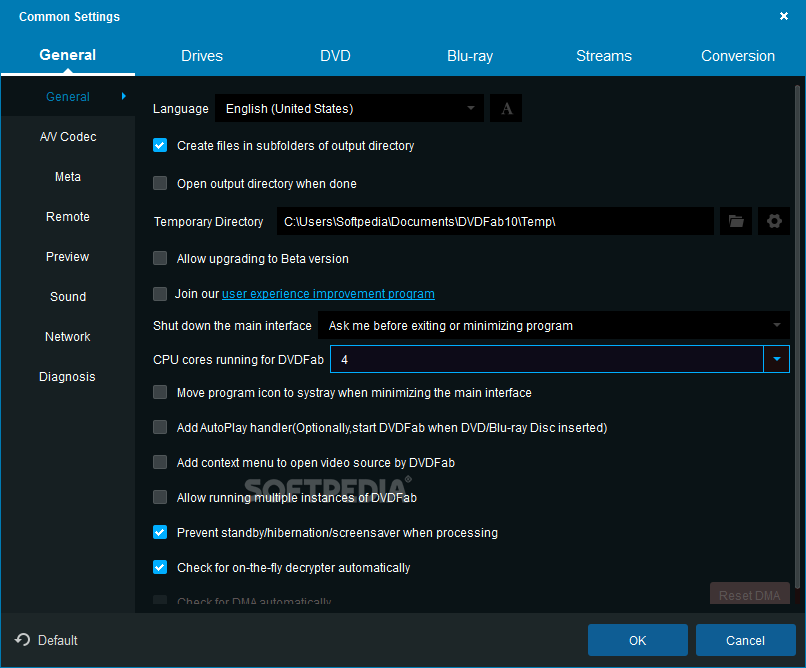Screen dimensions: 806x668
Task: Go to the Streams tab
Action: (x=604, y=56)
